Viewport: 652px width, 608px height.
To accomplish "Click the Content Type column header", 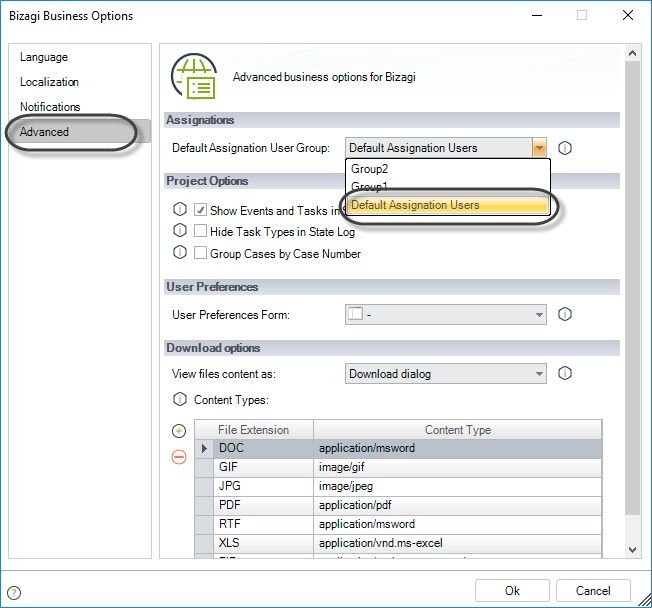I will click(x=457, y=430).
